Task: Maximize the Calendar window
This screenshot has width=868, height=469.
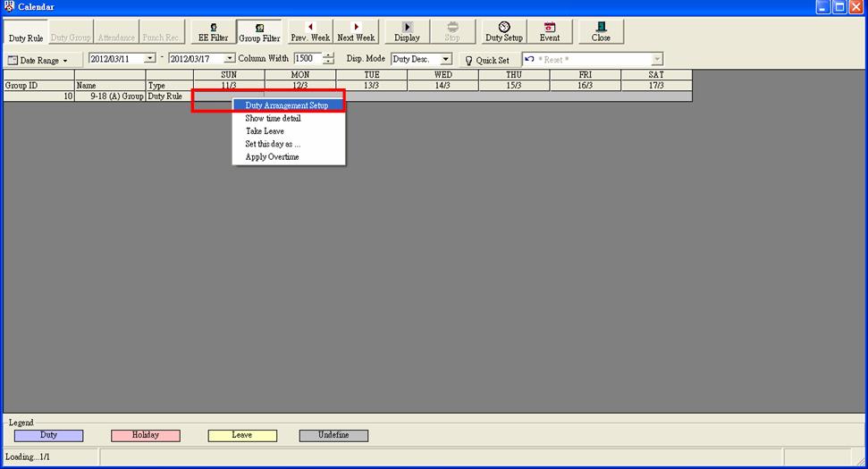Action: (x=839, y=6)
